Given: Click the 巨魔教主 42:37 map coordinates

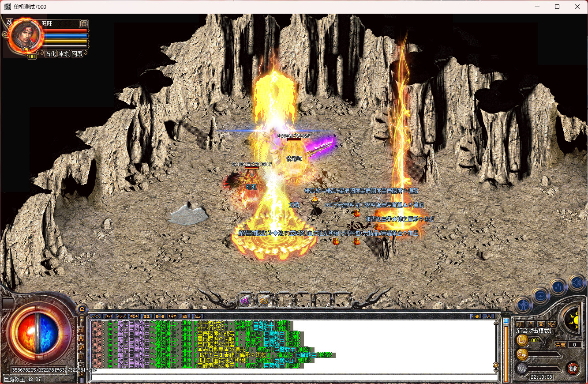Looking at the screenshot, I should pos(22,379).
